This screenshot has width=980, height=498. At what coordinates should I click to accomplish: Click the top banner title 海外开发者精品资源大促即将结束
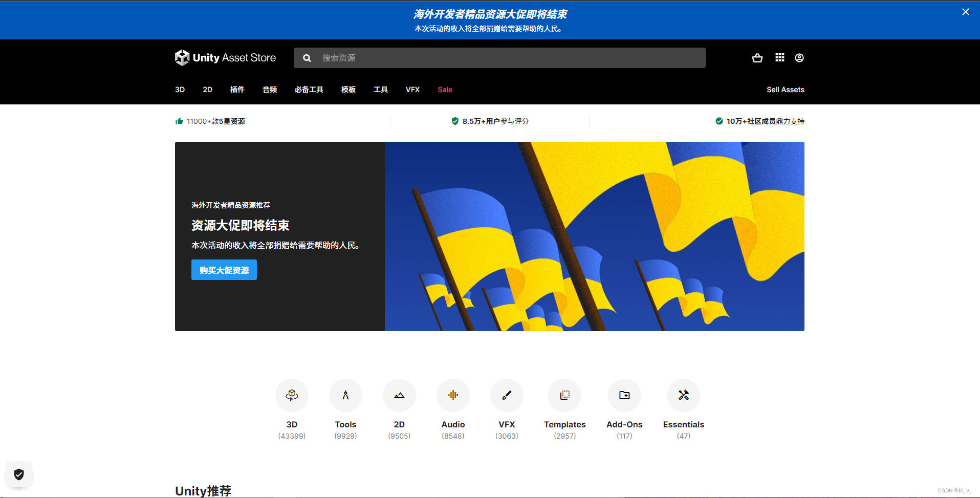click(x=490, y=14)
